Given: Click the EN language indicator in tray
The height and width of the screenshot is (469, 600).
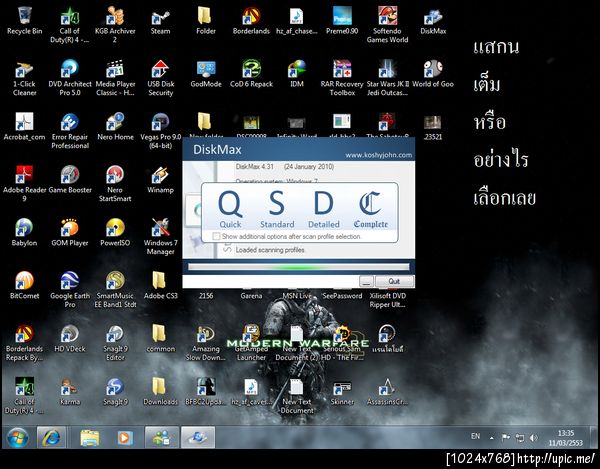Looking at the screenshot, I should [x=475, y=436].
